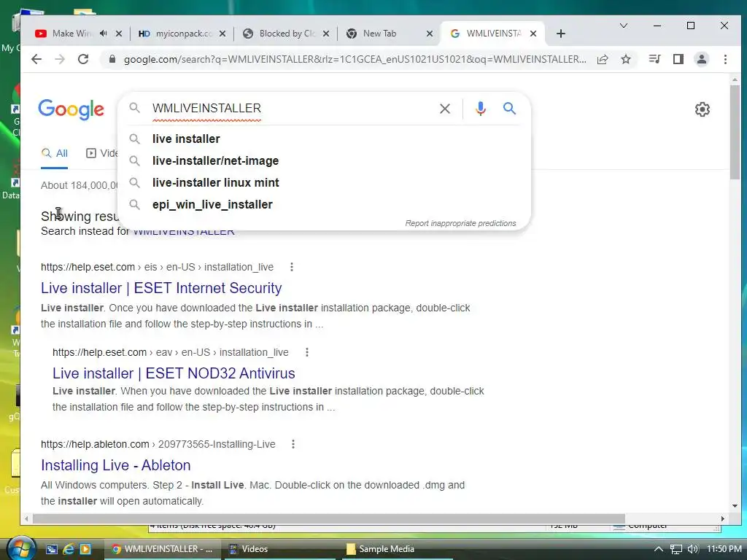Reload the Google search page
This screenshot has width=747, height=560.
83,59
